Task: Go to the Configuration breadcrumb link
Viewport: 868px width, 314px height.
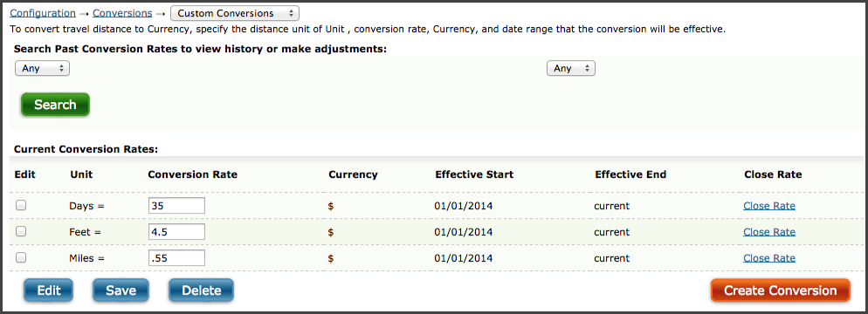Action: [43, 13]
